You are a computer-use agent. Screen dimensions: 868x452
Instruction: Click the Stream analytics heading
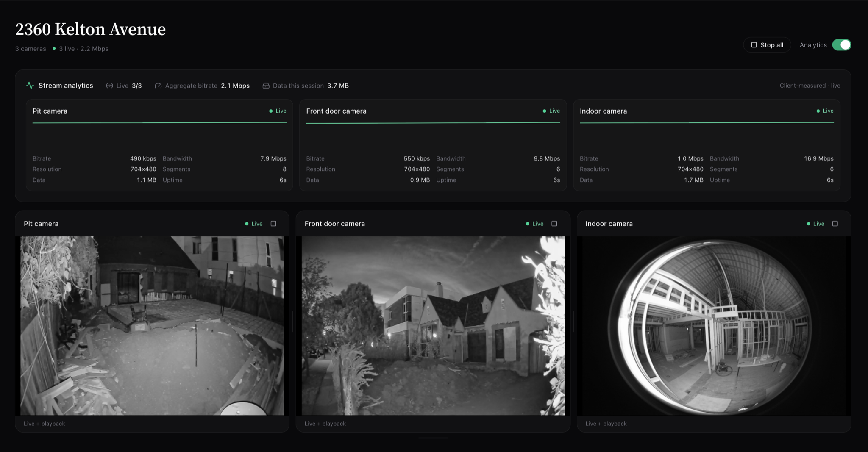(x=66, y=86)
